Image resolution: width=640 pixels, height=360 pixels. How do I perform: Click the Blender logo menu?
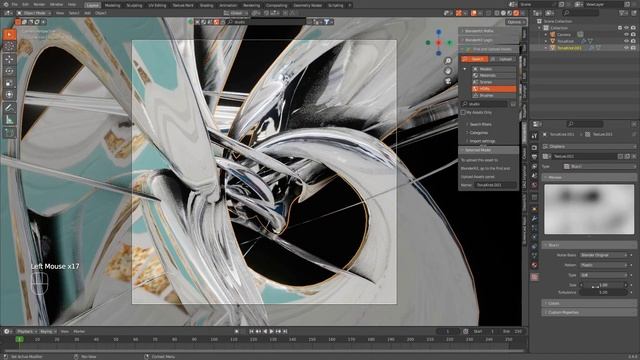tap(6, 4)
